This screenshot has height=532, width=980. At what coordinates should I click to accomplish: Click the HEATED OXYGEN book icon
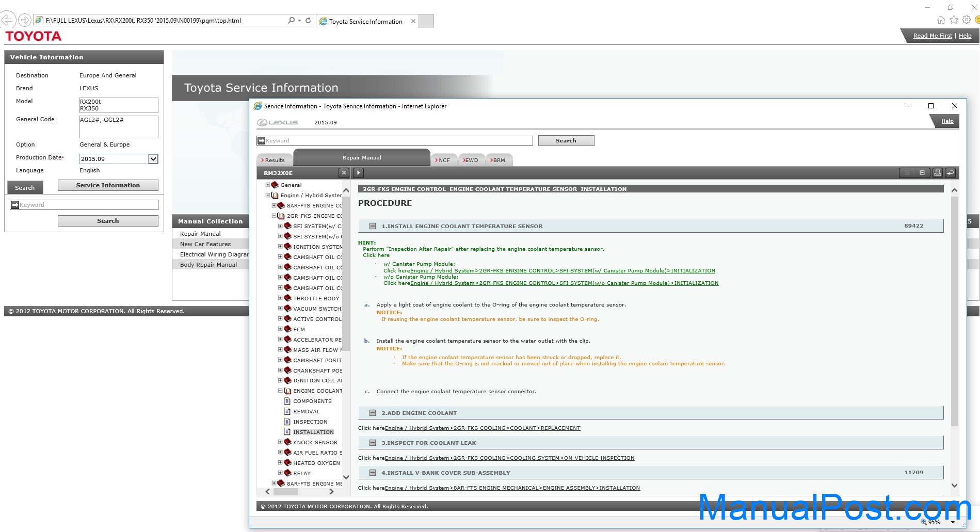pyautogui.click(x=288, y=462)
